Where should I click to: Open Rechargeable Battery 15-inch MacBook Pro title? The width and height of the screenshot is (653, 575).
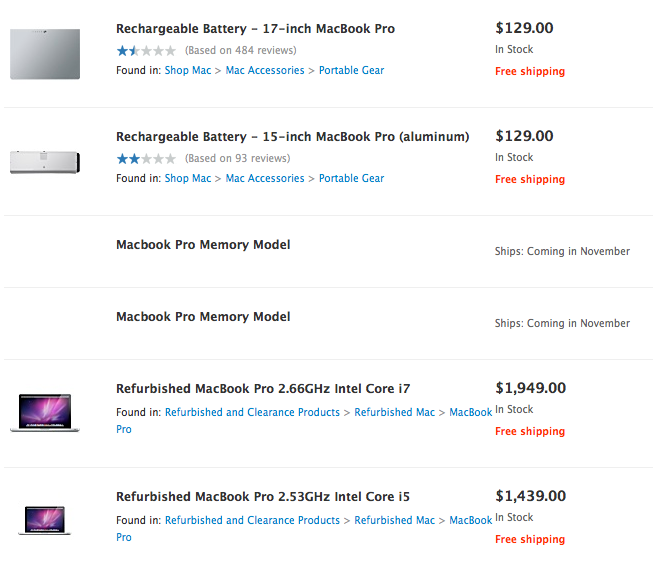[292, 137]
